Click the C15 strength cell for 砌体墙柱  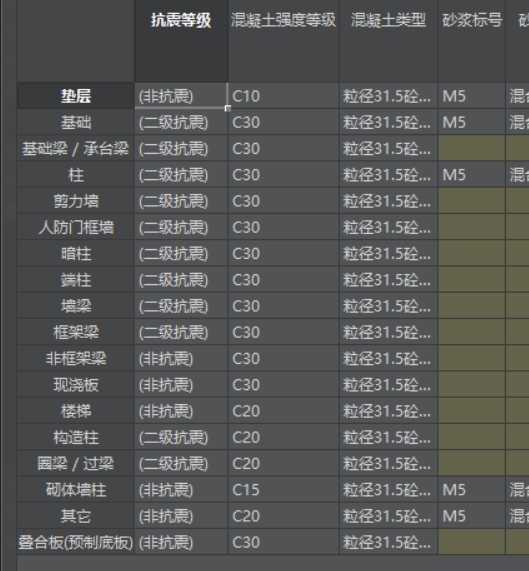click(x=284, y=489)
